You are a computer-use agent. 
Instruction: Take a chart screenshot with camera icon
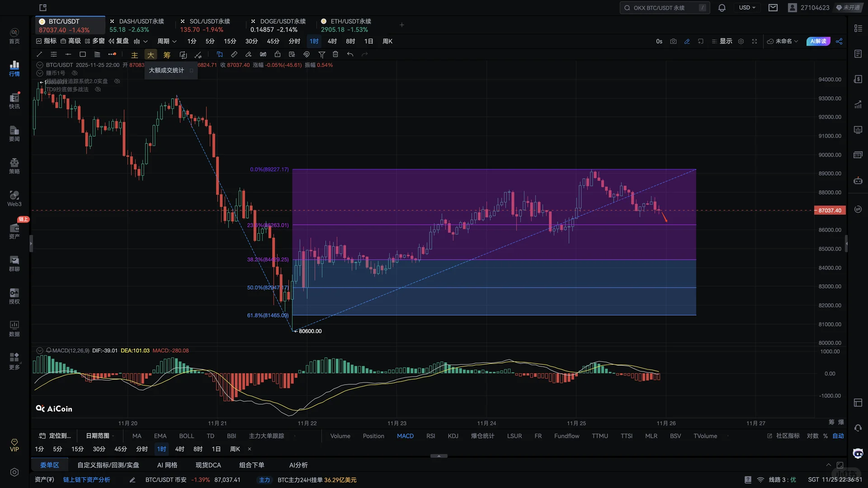[x=673, y=41]
